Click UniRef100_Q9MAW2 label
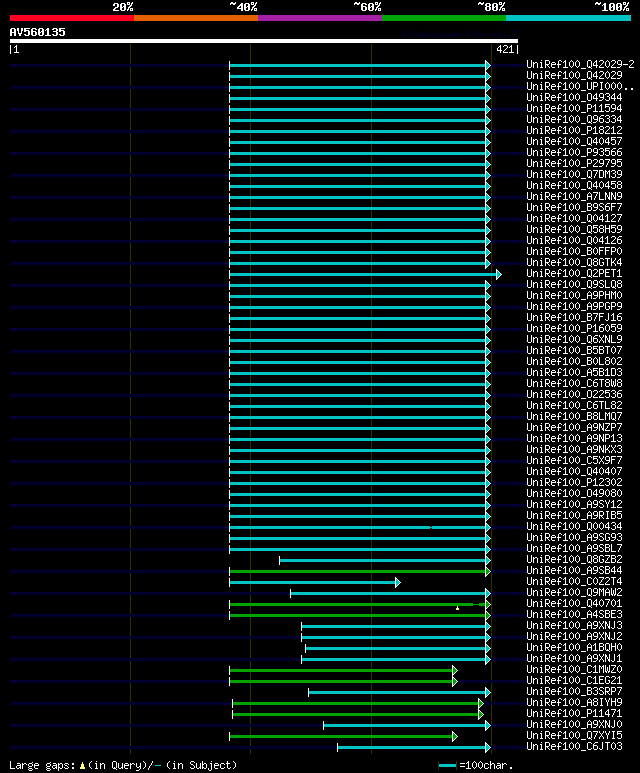This screenshot has width=640, height=773. pyautogui.click(x=574, y=593)
